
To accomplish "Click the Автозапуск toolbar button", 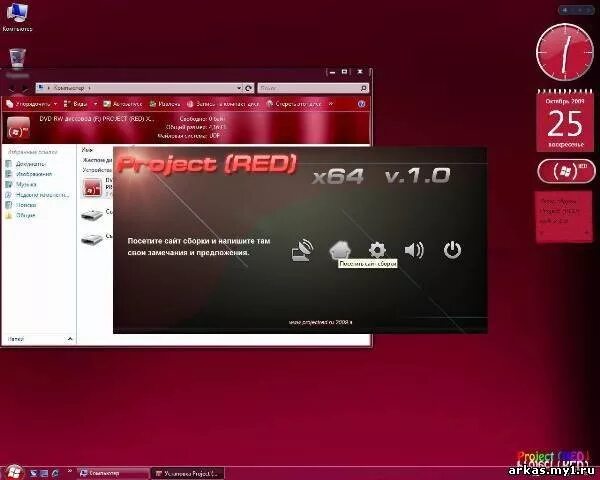I will tap(123, 104).
